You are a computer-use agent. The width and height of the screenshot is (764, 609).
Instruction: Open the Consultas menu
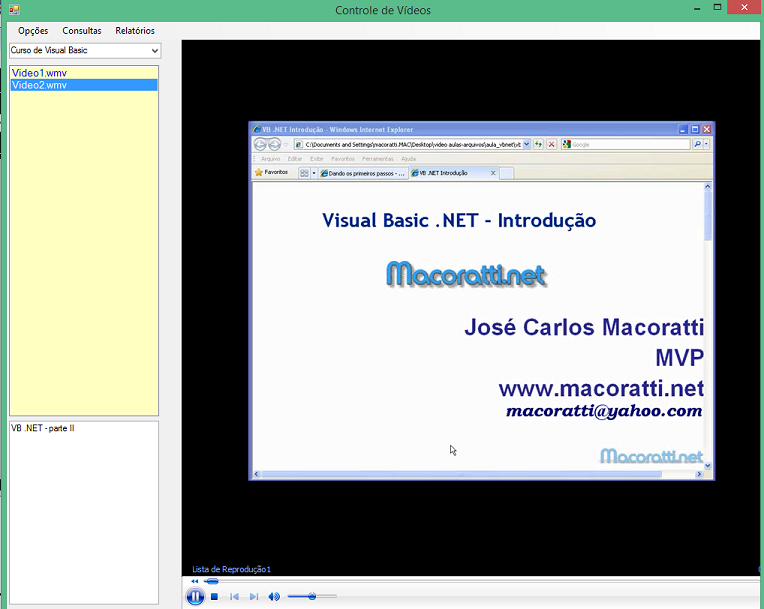tap(82, 31)
